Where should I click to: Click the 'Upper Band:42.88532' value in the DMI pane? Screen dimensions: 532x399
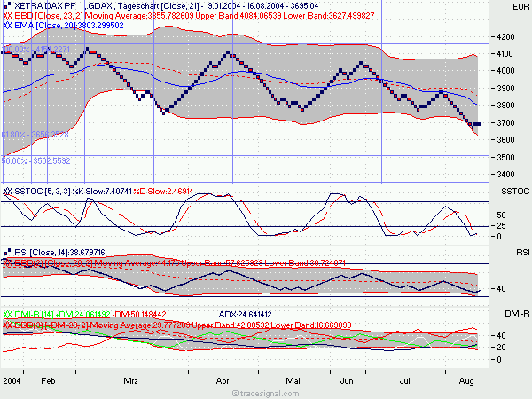click(x=231, y=325)
